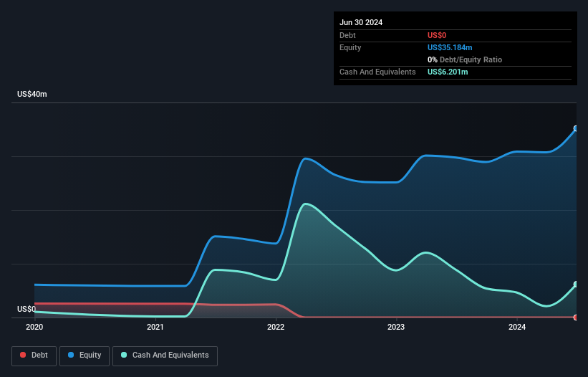Image resolution: width=588 pixels, height=377 pixels.
Task: Select the 2021 x-axis label
Action: 155,327
